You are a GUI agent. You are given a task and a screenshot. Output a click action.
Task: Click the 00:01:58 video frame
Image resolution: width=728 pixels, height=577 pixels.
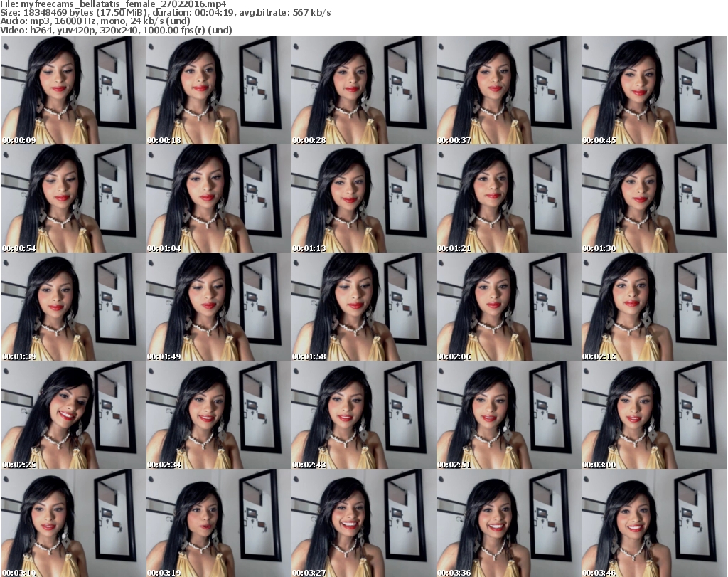coord(363,307)
